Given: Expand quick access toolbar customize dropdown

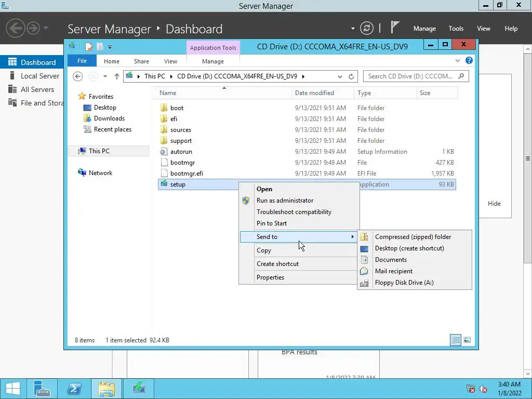Looking at the screenshot, I should 110,47.
